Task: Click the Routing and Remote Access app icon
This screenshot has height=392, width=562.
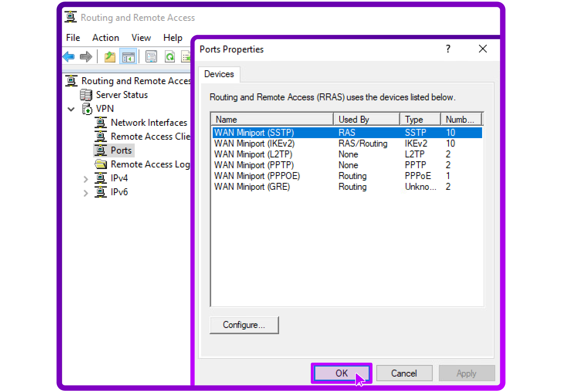Action: pos(70,17)
